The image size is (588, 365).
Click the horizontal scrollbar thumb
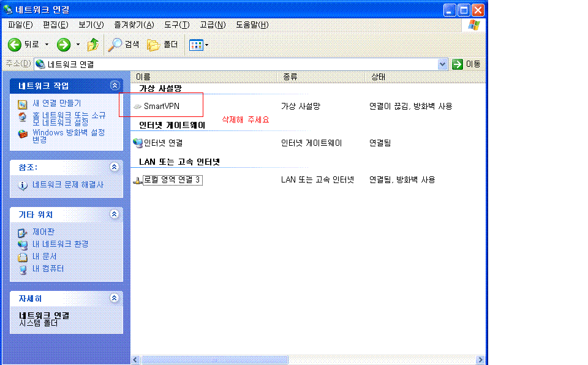(x=214, y=359)
